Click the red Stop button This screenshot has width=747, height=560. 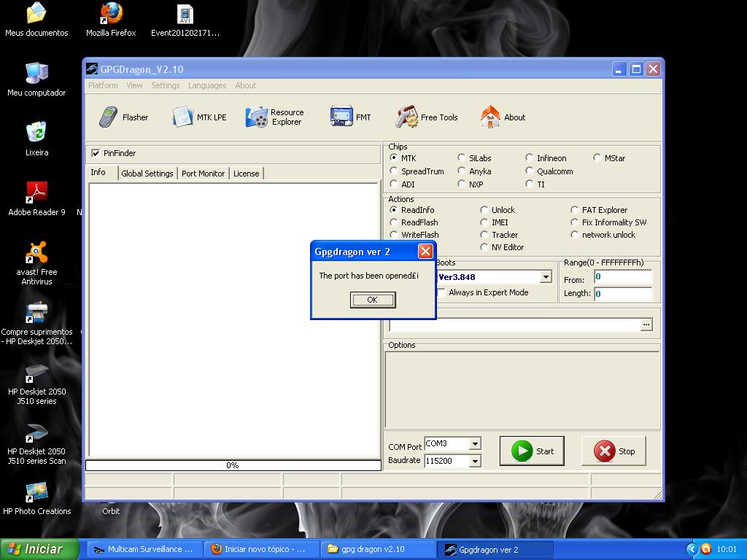(x=614, y=451)
